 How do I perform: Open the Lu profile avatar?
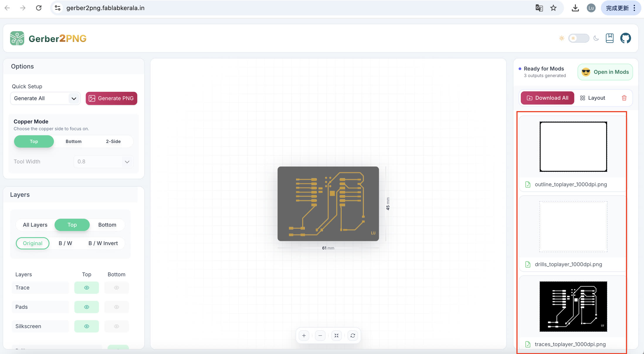591,8
